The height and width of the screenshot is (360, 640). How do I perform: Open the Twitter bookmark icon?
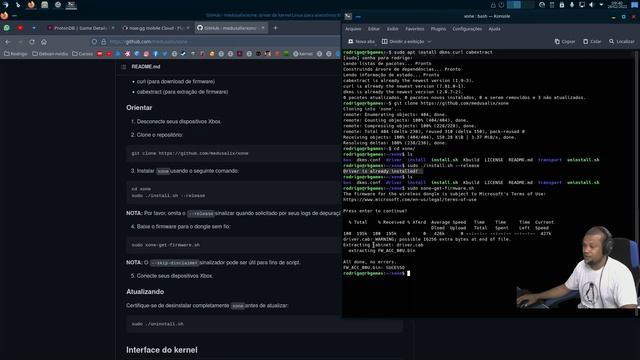[x=165, y=53]
